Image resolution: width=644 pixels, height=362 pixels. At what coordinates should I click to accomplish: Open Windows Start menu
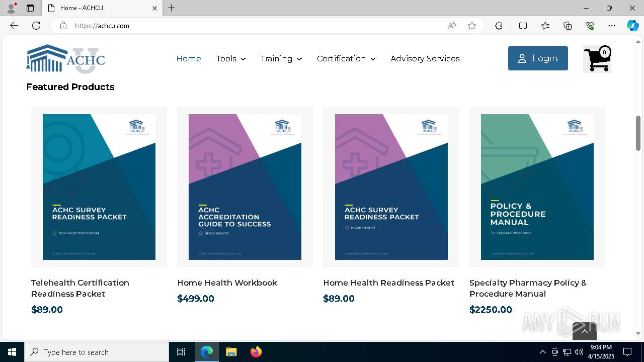pos(12,352)
